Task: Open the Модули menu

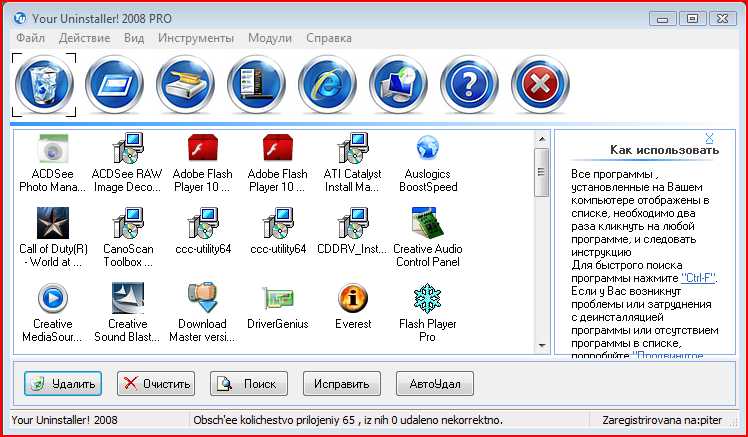Action: [x=270, y=38]
